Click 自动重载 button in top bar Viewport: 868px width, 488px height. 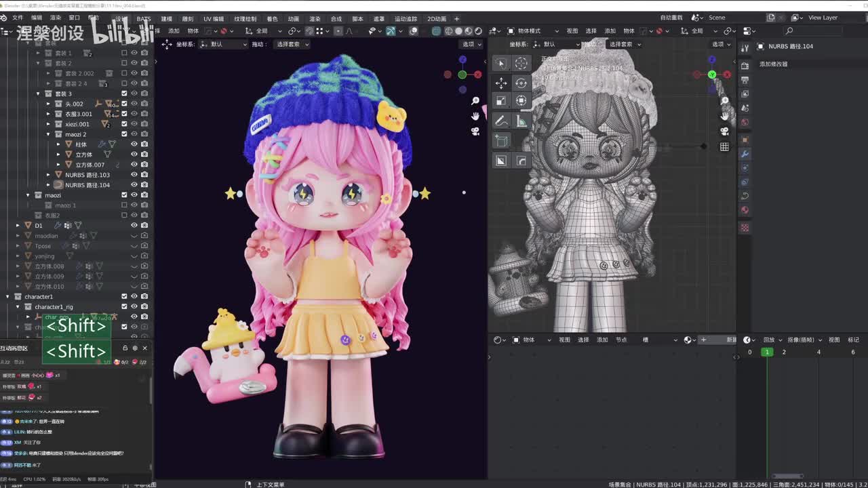click(672, 18)
